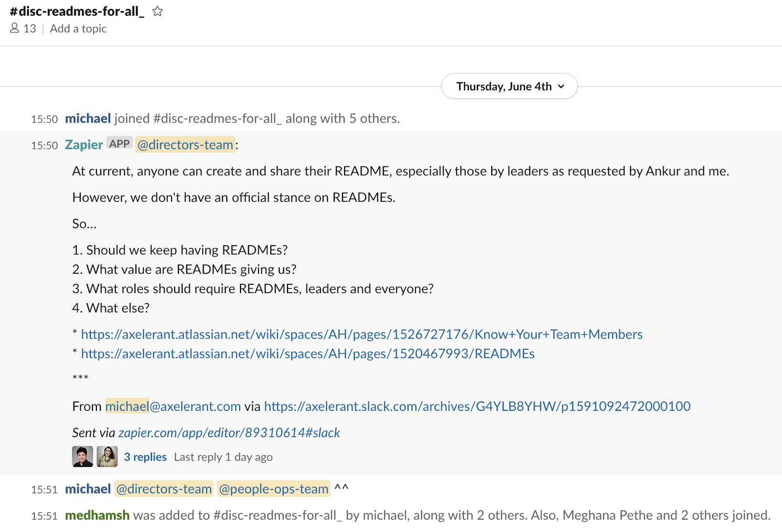The image size is (782, 532).
Task: Click the first replier's avatar thumbnail
Action: [83, 457]
